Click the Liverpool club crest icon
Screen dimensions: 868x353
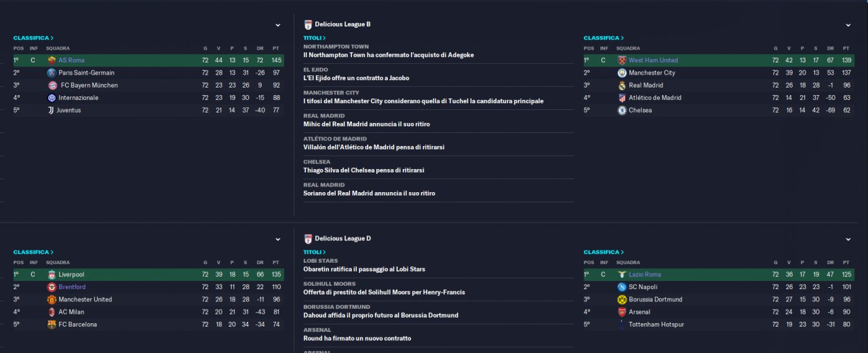coord(52,275)
